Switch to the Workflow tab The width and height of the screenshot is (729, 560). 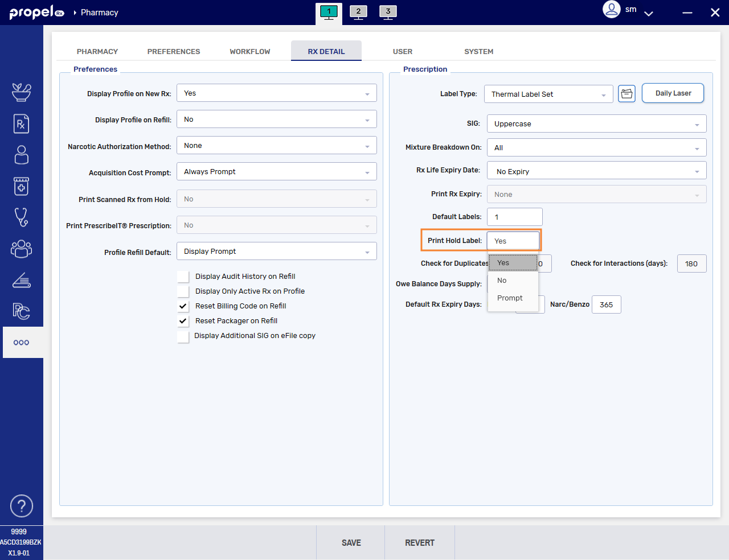(250, 51)
